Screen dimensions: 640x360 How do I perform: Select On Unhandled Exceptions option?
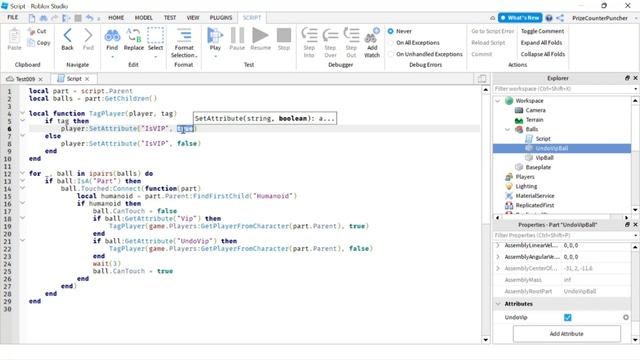pyautogui.click(x=391, y=54)
